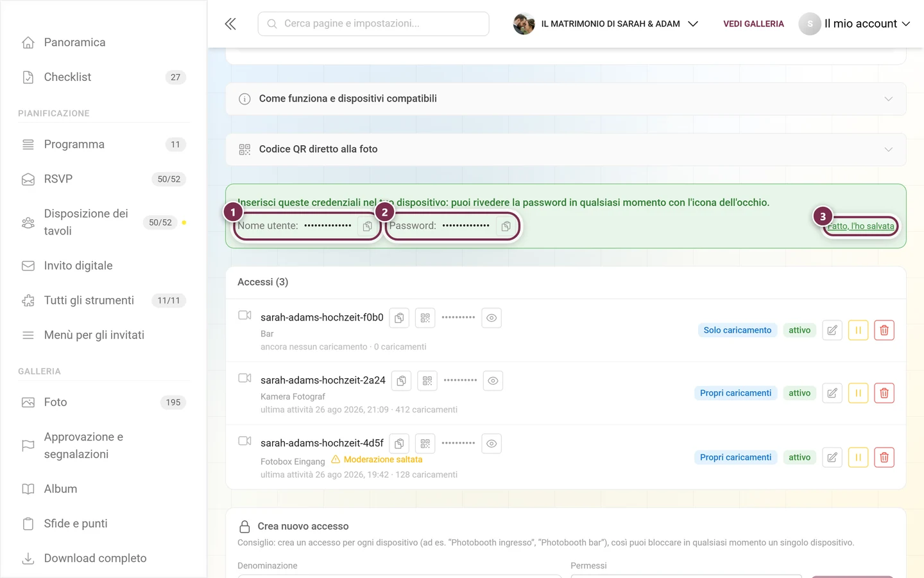Click Fatto, l'ho salvata link
The height and width of the screenshot is (578, 924).
pyautogui.click(x=860, y=226)
